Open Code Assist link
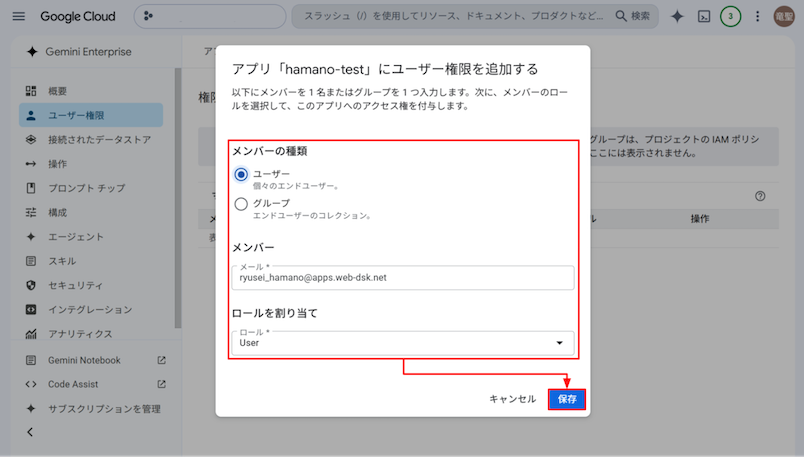804x457 pixels. click(x=73, y=384)
